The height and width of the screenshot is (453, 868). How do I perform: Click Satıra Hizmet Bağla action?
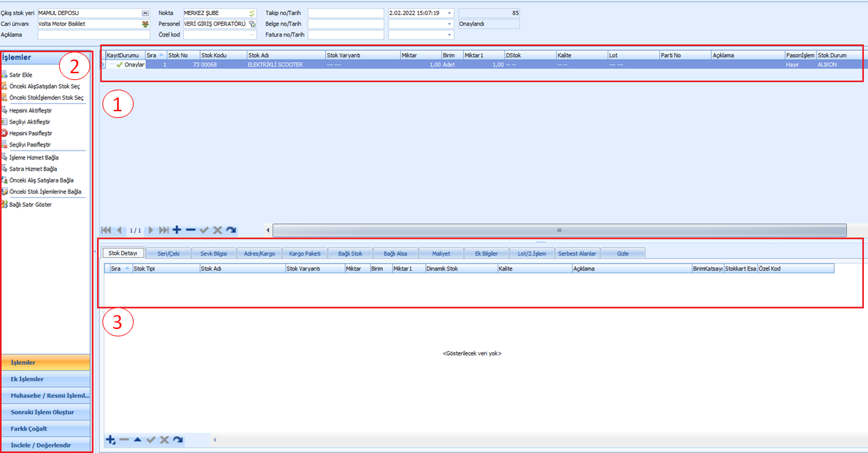33,169
